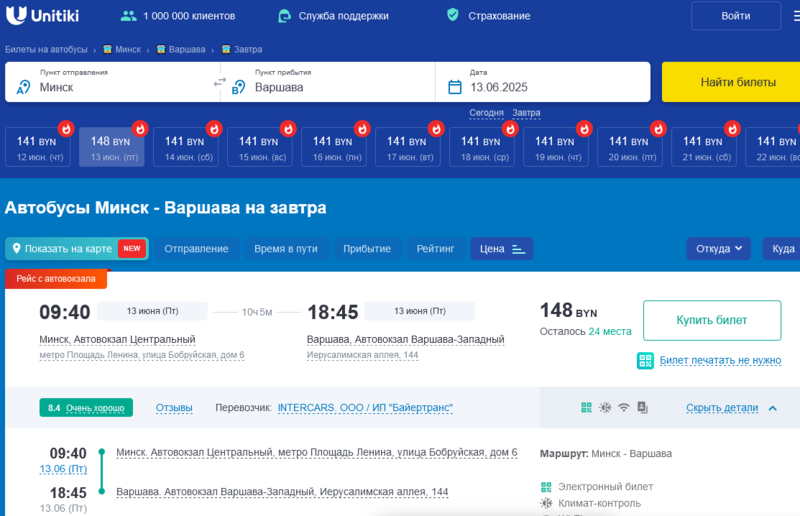The height and width of the screenshot is (516, 800).
Task: Sort results by Price
Action: point(504,248)
